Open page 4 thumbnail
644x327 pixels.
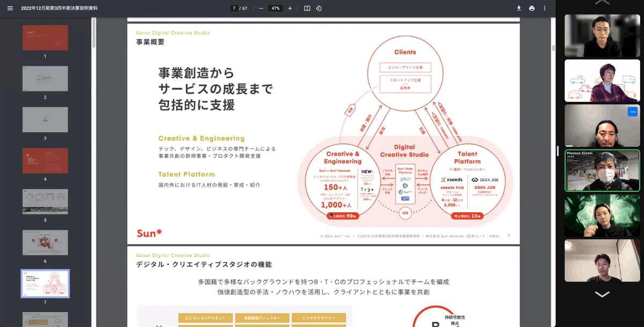pyautogui.click(x=45, y=161)
